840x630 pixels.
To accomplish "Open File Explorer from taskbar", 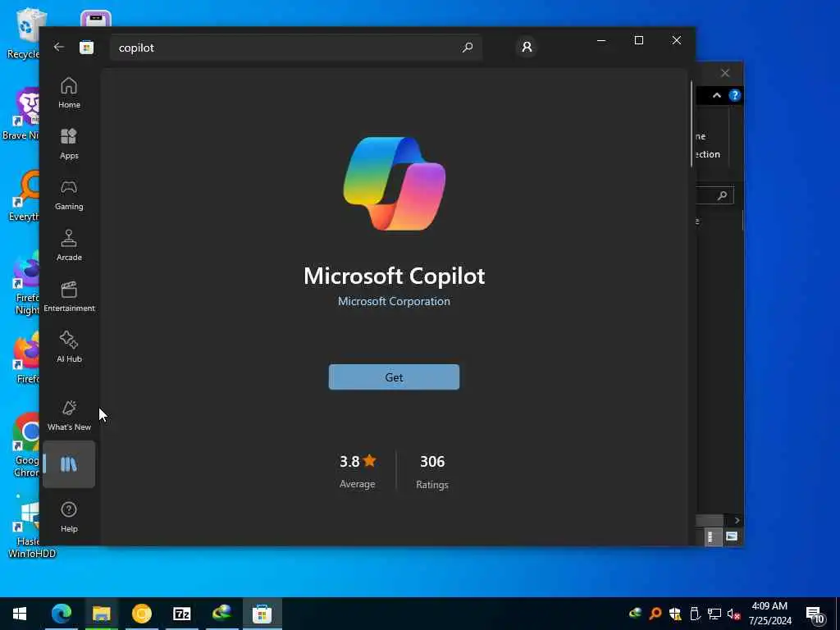I will [101, 614].
